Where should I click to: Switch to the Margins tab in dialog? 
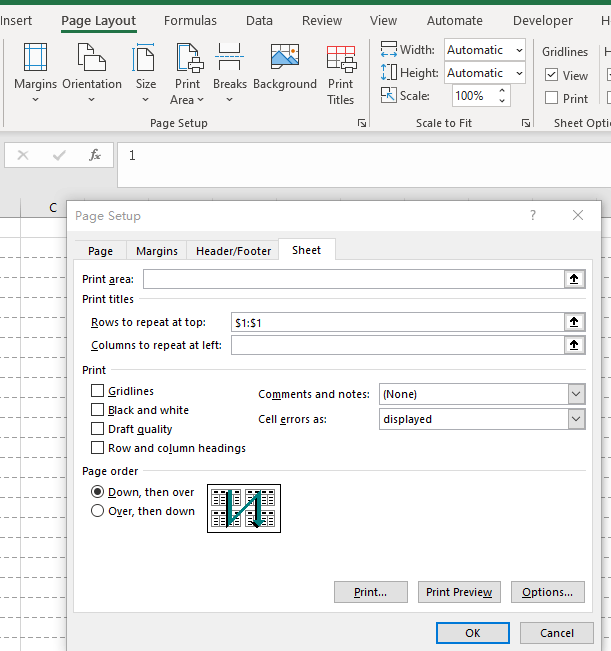click(x=157, y=251)
